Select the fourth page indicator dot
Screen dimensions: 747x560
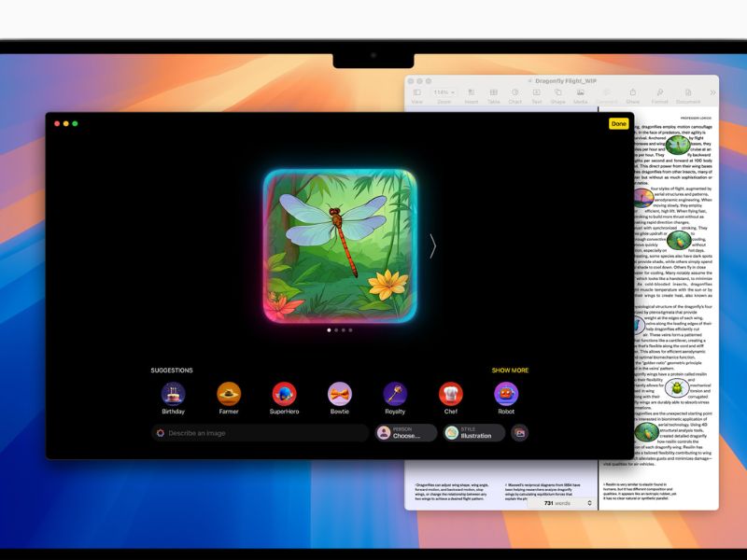[351, 330]
